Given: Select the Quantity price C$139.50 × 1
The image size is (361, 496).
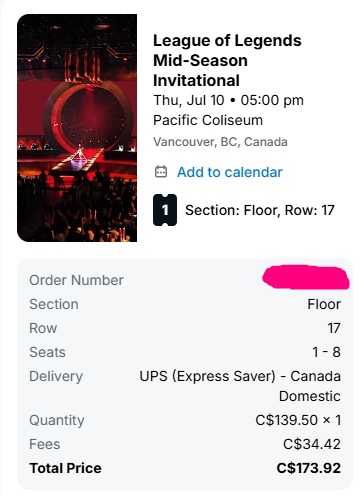Looking at the screenshot, I should [298, 420].
